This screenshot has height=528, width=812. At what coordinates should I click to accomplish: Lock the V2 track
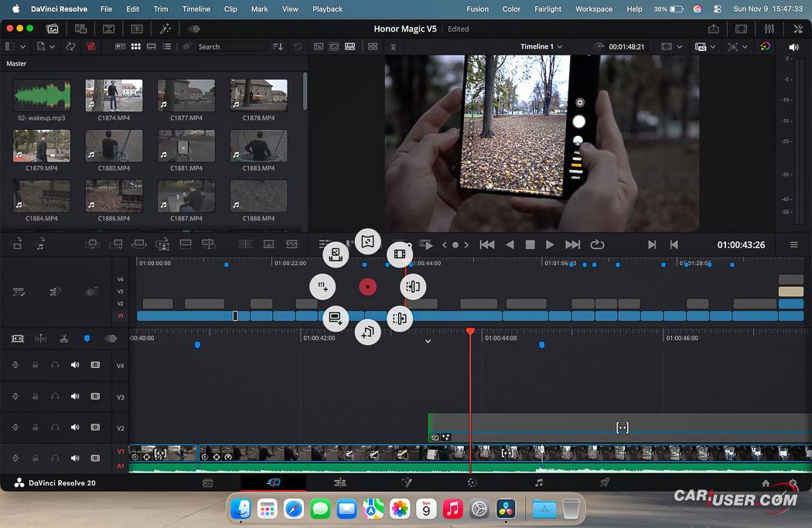(35, 428)
